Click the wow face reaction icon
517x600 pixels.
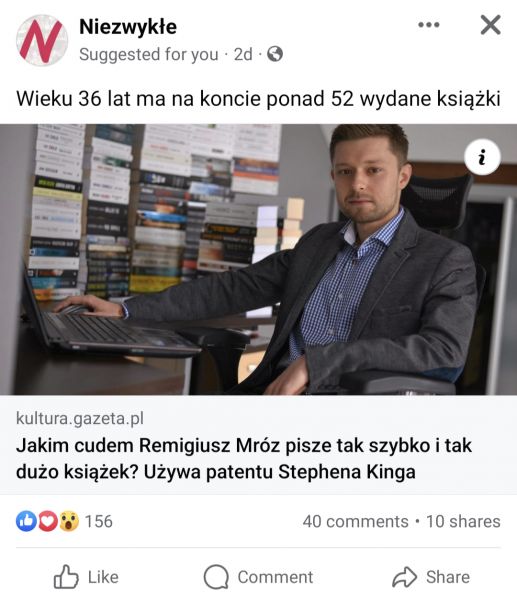[69, 521]
